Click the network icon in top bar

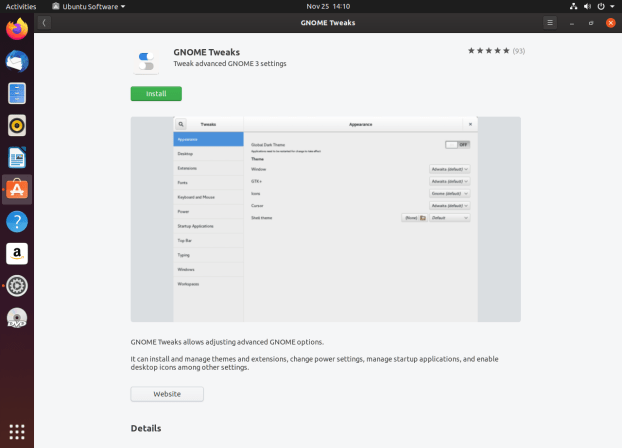point(573,6)
